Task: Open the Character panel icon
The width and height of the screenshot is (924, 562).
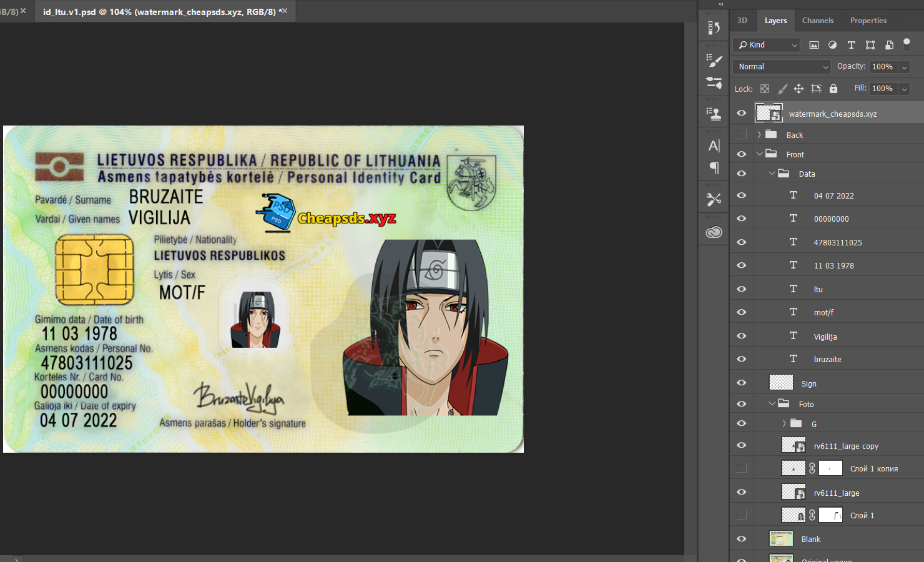Action: 714,146
